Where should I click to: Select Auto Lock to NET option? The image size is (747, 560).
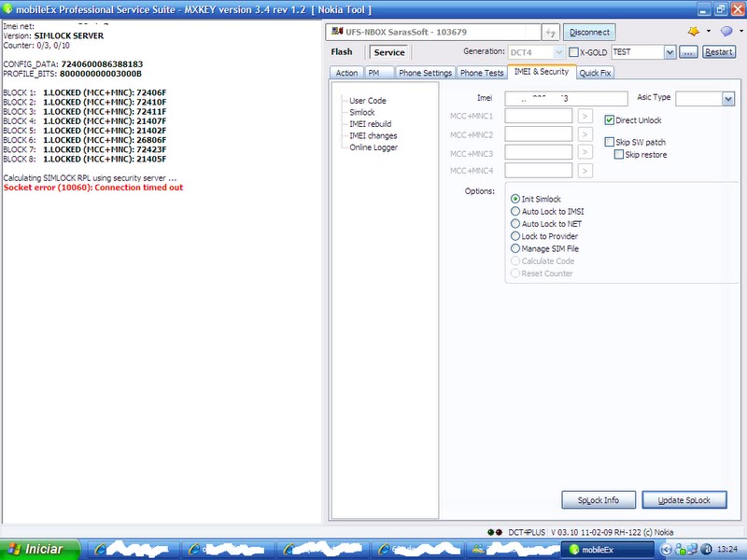(515, 223)
